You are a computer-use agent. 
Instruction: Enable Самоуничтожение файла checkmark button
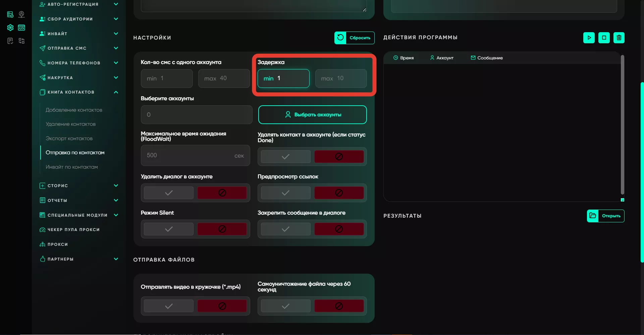tap(285, 306)
